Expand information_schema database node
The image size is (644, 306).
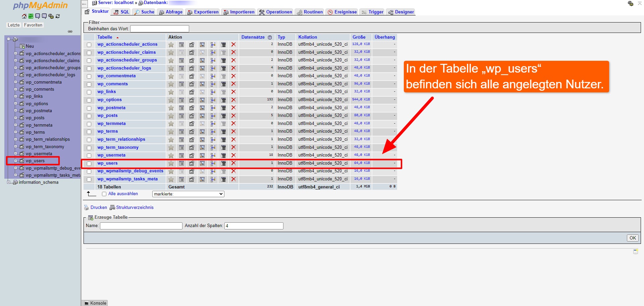point(9,182)
